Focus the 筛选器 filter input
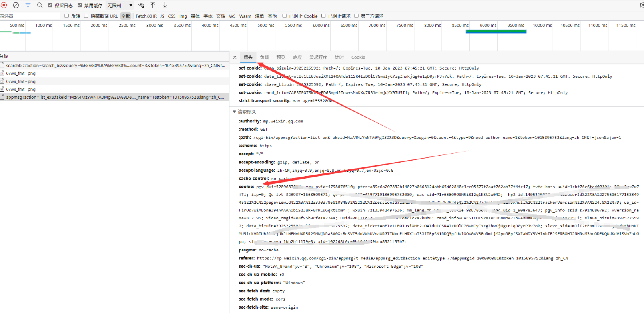644x313 pixels. pyautogui.click(x=30, y=16)
